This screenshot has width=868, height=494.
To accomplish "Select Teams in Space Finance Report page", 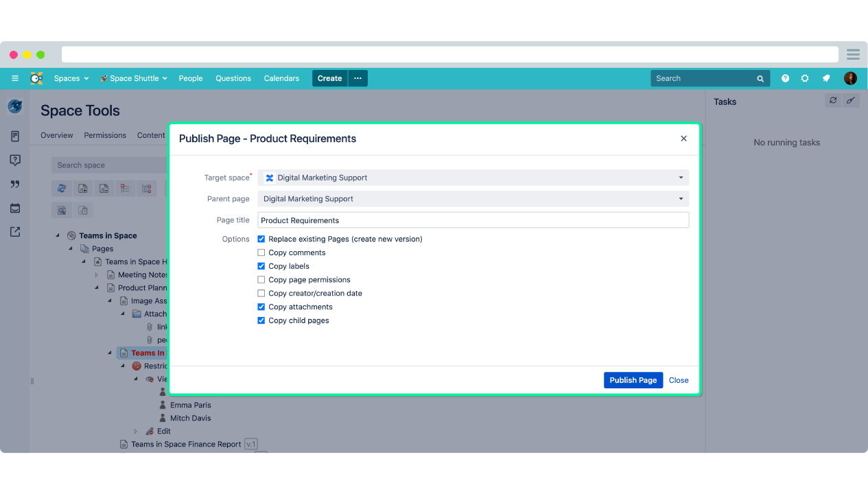I will point(186,444).
